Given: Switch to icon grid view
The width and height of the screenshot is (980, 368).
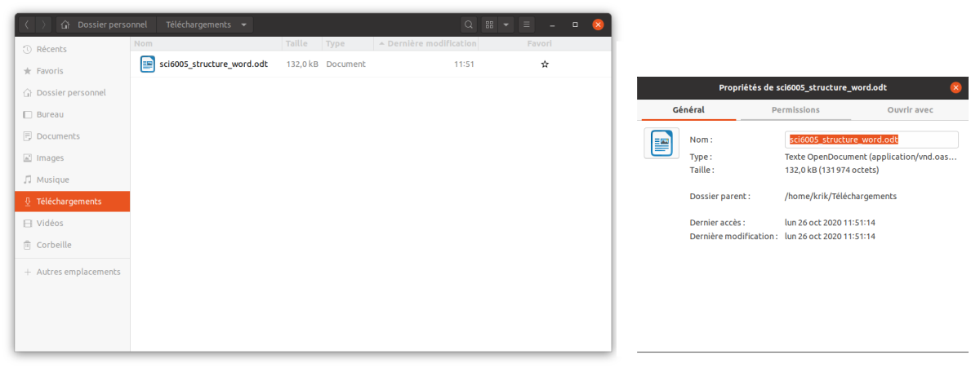Looking at the screenshot, I should pos(489,24).
